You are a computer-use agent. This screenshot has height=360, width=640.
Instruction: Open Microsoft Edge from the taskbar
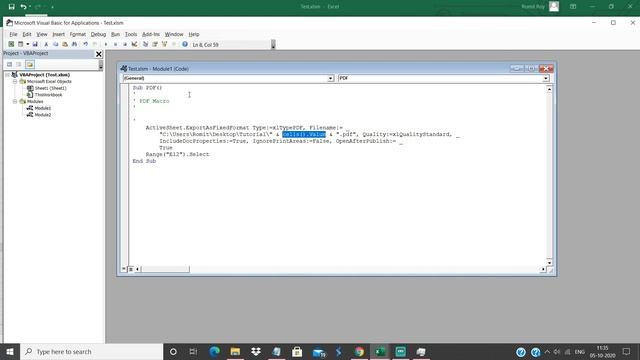point(214,351)
